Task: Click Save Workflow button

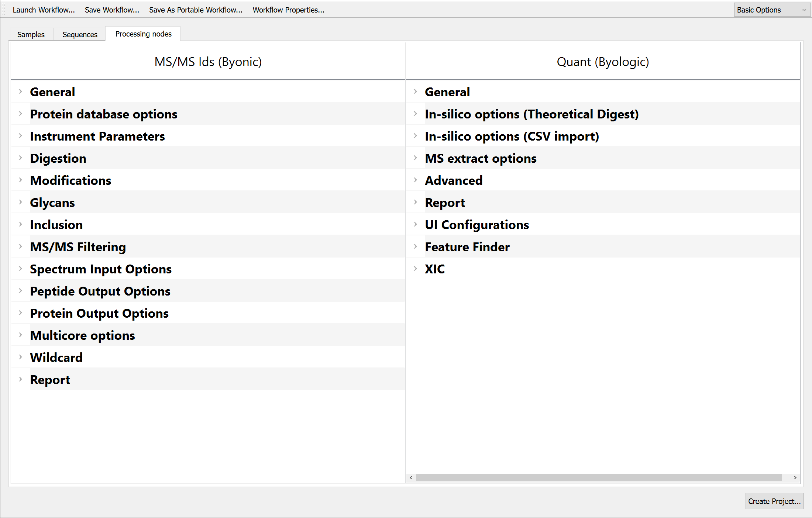Action: click(112, 10)
